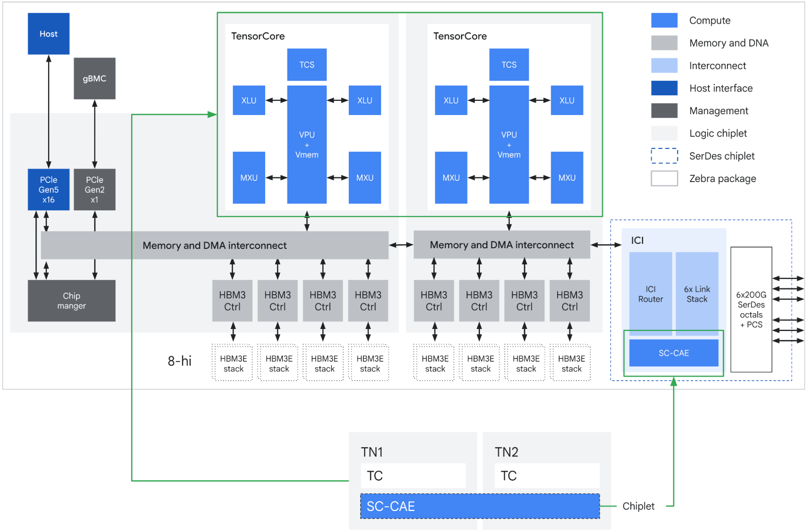
Task: Click the Interconnect legend swatch
Action: [x=664, y=65]
